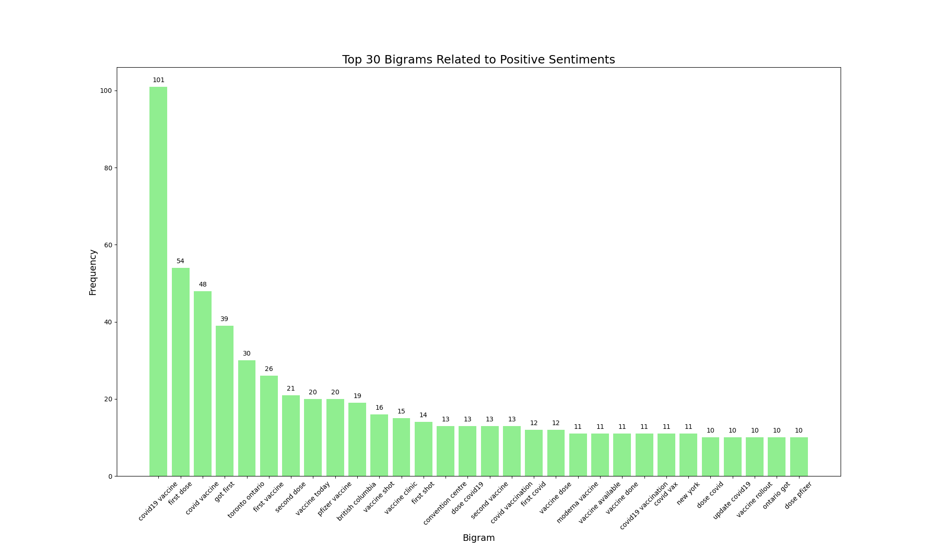
Task: Click the value label 39 above got first
Action: click(x=225, y=319)
